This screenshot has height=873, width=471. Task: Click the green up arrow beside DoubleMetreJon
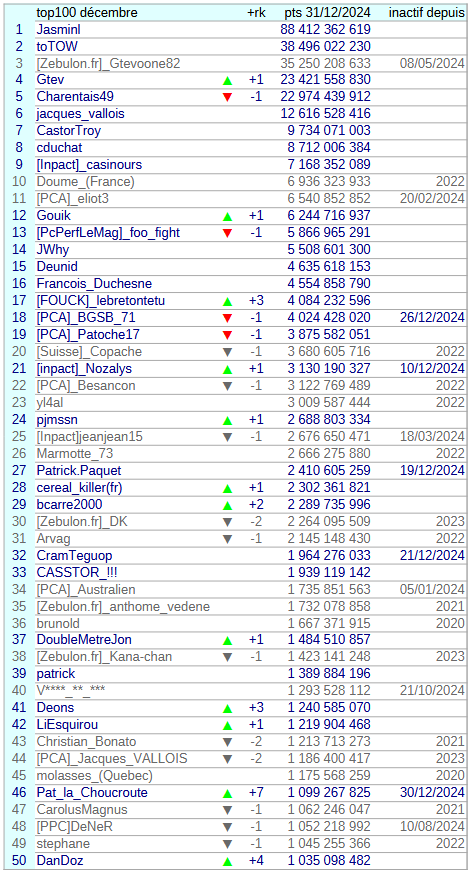tap(227, 641)
